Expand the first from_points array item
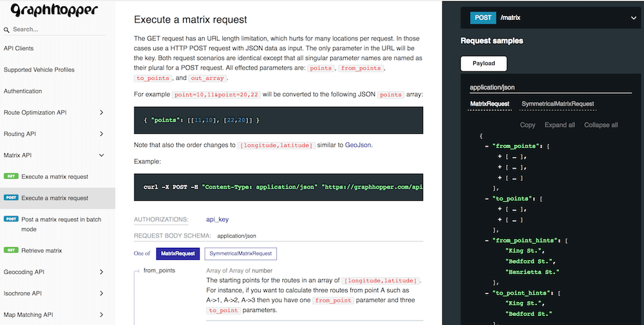Viewport: 644px width, 325px height. click(500, 156)
